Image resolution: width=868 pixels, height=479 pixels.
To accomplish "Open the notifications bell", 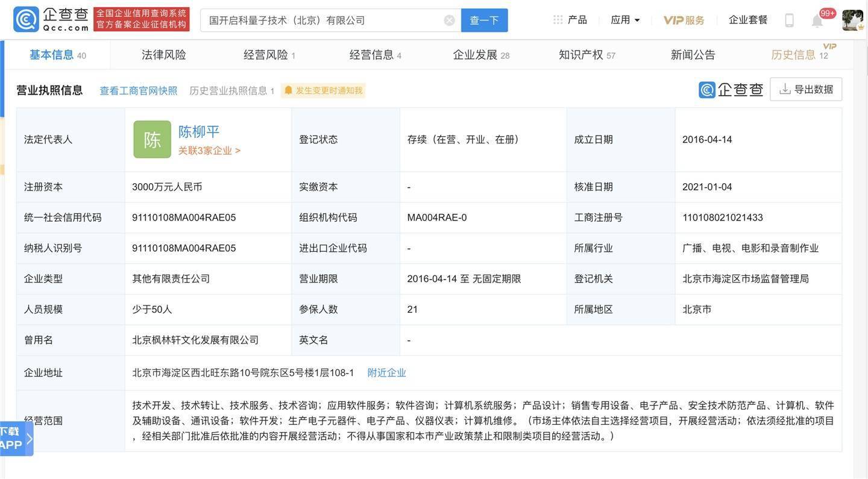I will 817,21.
